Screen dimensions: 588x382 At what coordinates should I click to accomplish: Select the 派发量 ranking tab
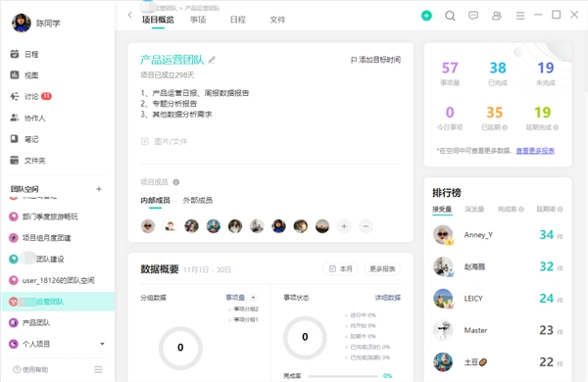tap(474, 210)
